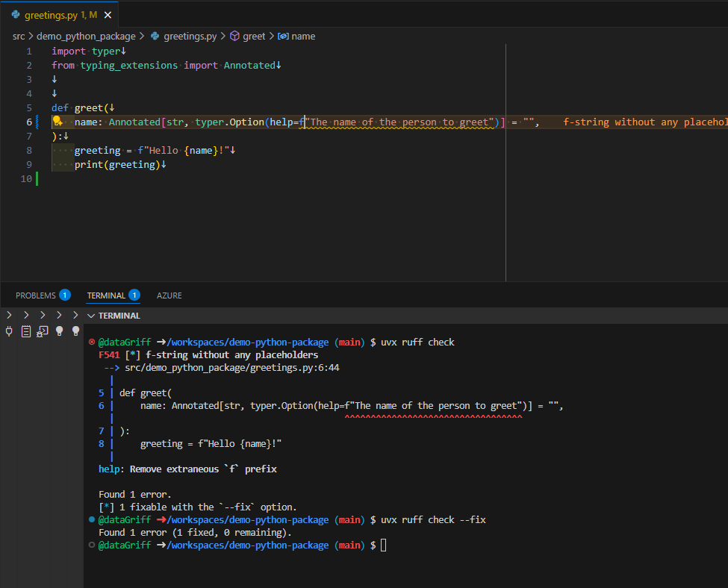Click the inline 'f-string without any placehol' error message
728x588 pixels.
point(645,122)
